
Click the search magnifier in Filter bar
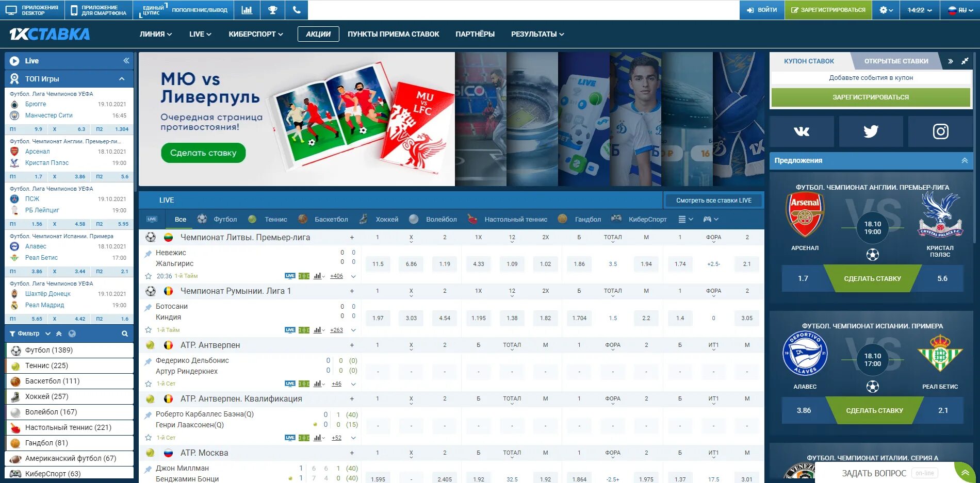pos(125,334)
